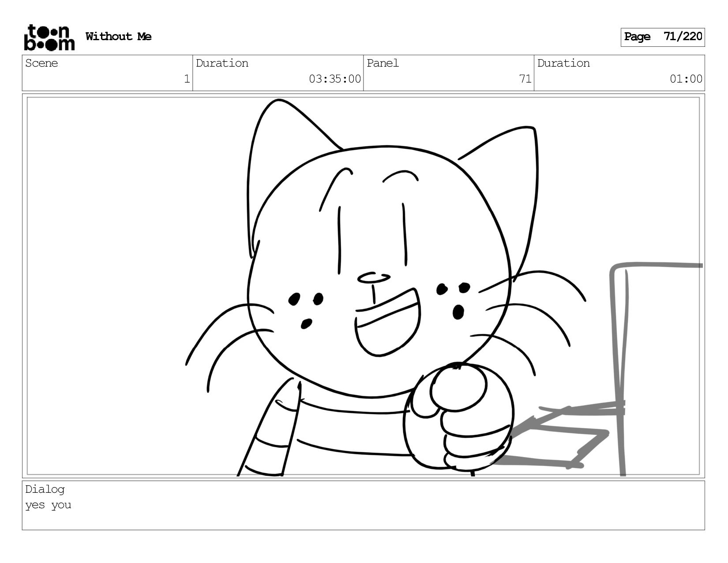728x563 pixels.
Task: Click the Panel number '71' cell
Action: [449, 73]
